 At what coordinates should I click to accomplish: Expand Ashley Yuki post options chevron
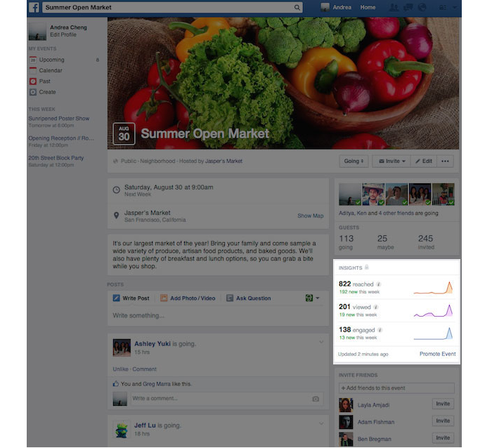pyautogui.click(x=321, y=342)
